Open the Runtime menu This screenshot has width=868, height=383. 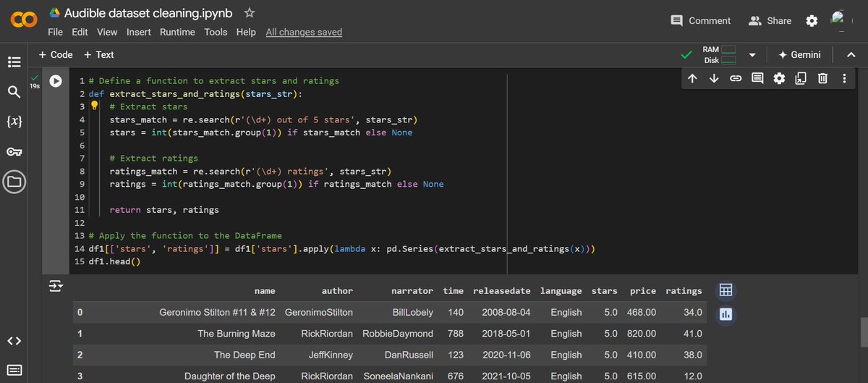pyautogui.click(x=177, y=32)
